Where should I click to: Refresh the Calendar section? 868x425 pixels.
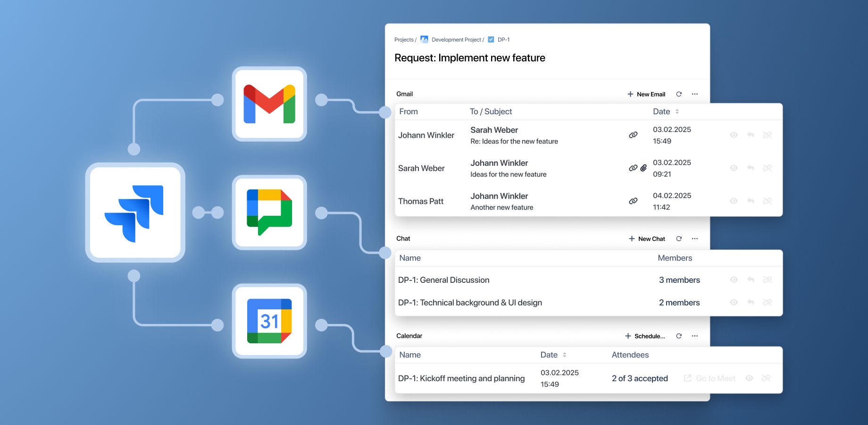pos(679,336)
